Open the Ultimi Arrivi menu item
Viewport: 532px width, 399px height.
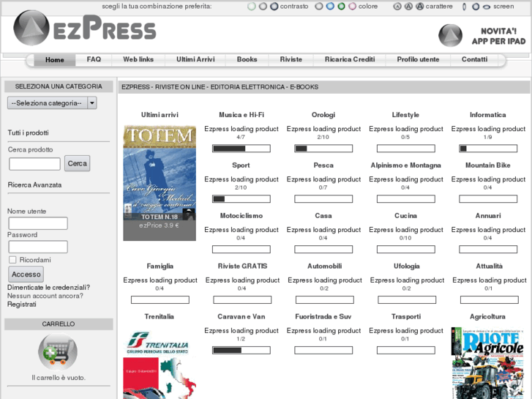click(195, 59)
